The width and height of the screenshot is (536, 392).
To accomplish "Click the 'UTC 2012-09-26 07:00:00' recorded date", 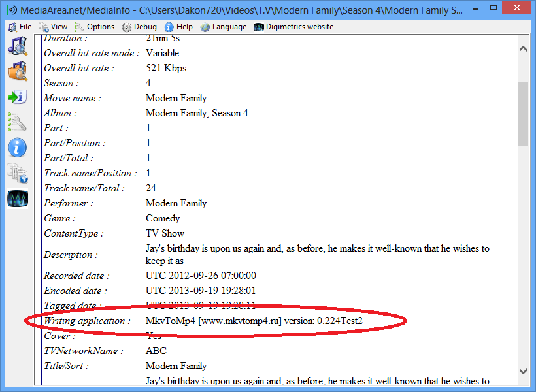I will coord(201,276).
